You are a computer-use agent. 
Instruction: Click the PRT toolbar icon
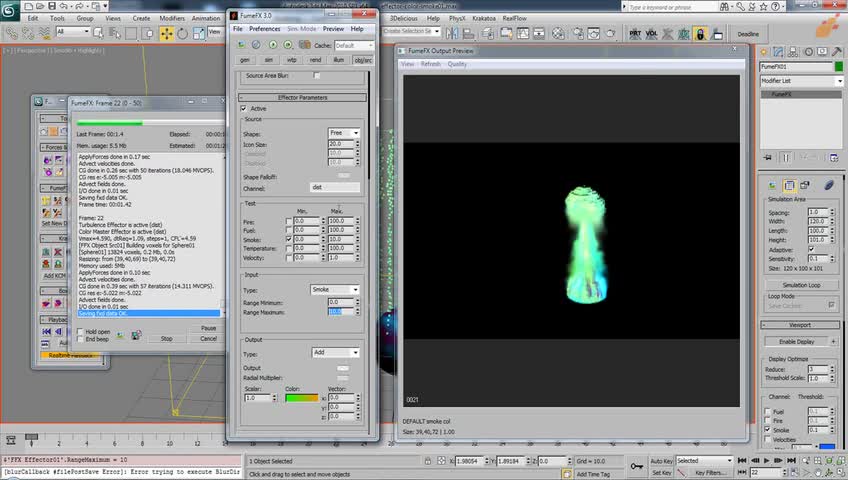(635, 34)
